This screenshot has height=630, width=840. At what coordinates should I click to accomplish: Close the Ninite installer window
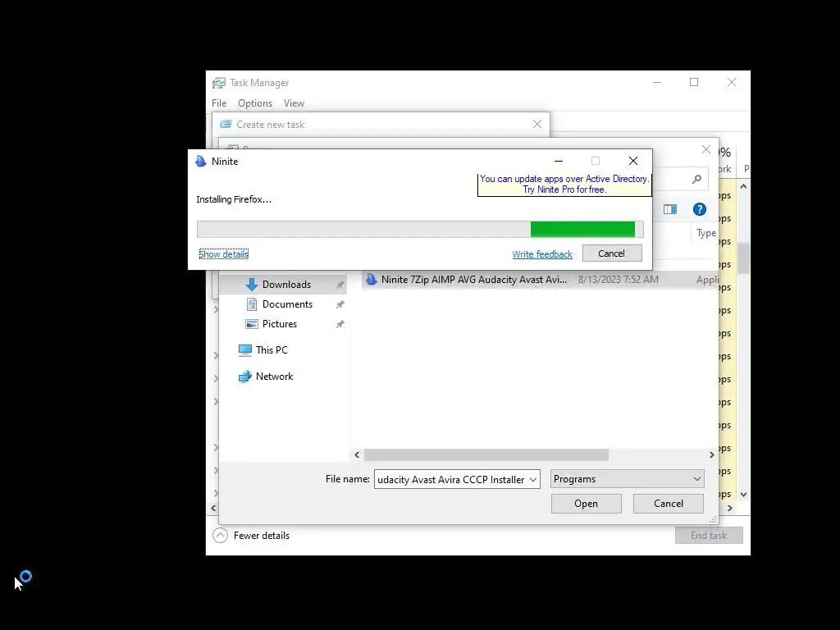coord(633,161)
